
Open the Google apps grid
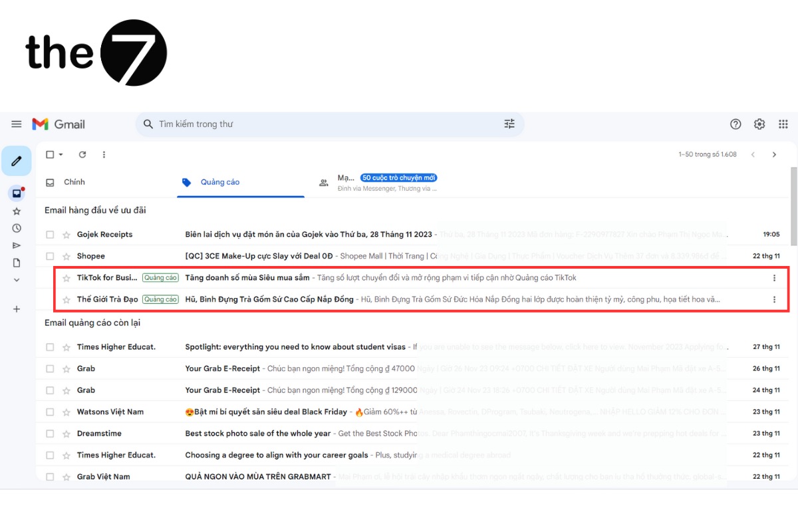pyautogui.click(x=783, y=124)
